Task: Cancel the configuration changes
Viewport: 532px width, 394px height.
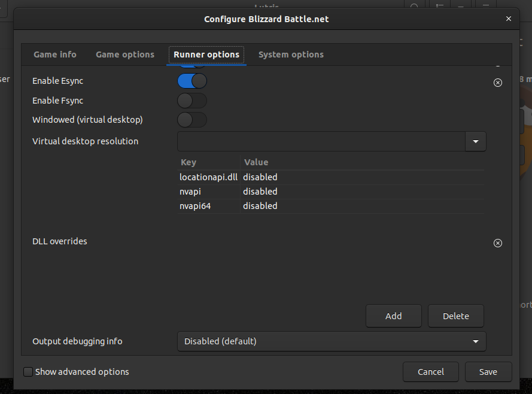Action: 431,372
